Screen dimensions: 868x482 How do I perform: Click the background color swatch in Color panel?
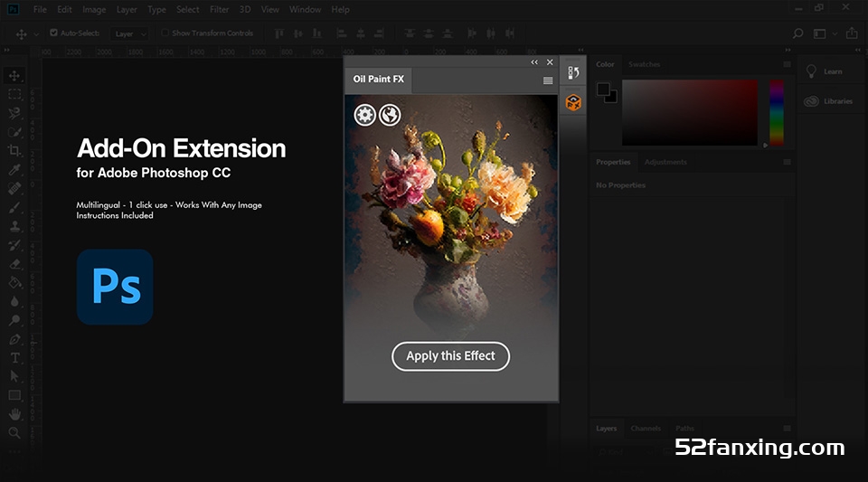click(613, 99)
